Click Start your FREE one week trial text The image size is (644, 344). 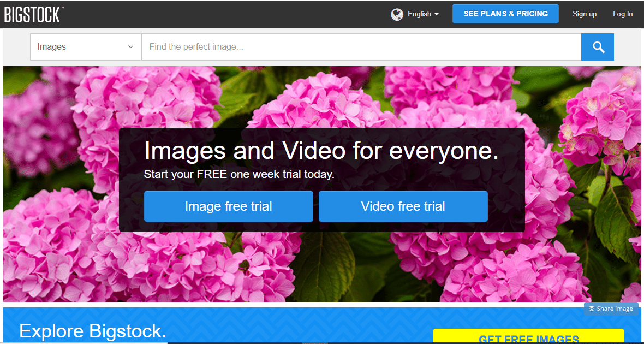coord(239,174)
